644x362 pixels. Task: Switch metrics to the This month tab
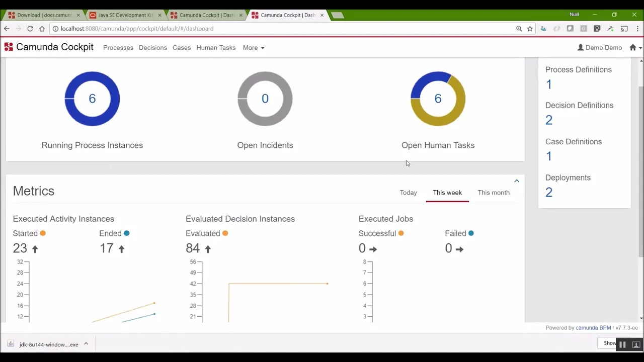tap(494, 193)
